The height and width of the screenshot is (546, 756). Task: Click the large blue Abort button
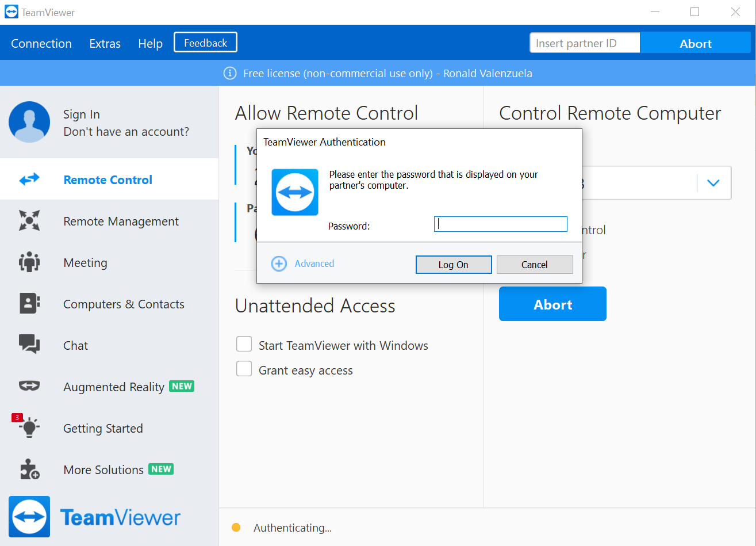point(552,304)
